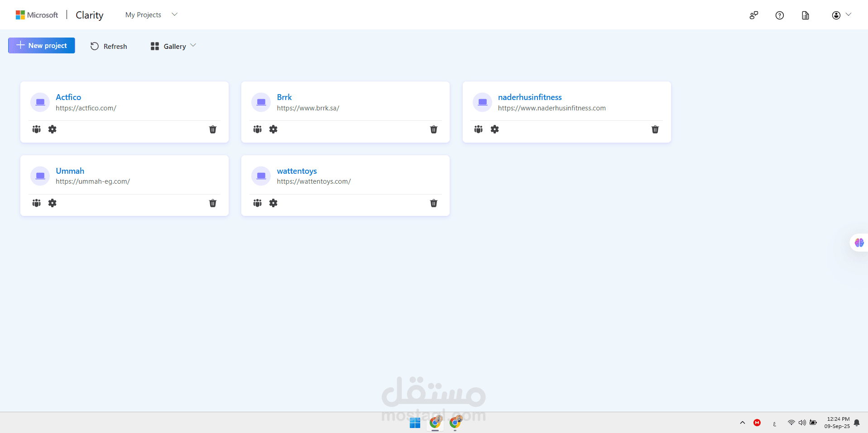Open the Actfico project link
Viewport: 868px width, 433px height.
tap(68, 97)
